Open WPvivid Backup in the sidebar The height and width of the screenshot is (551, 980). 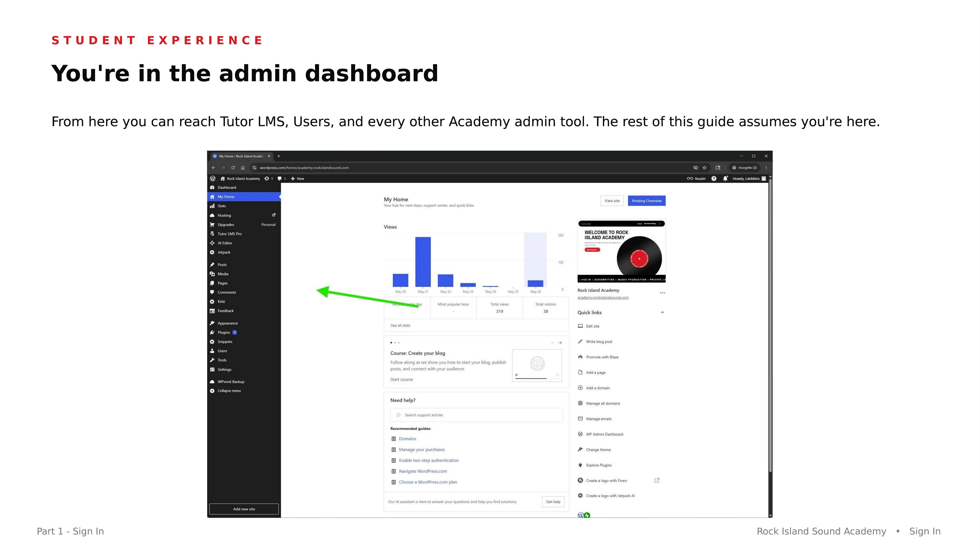click(244, 381)
